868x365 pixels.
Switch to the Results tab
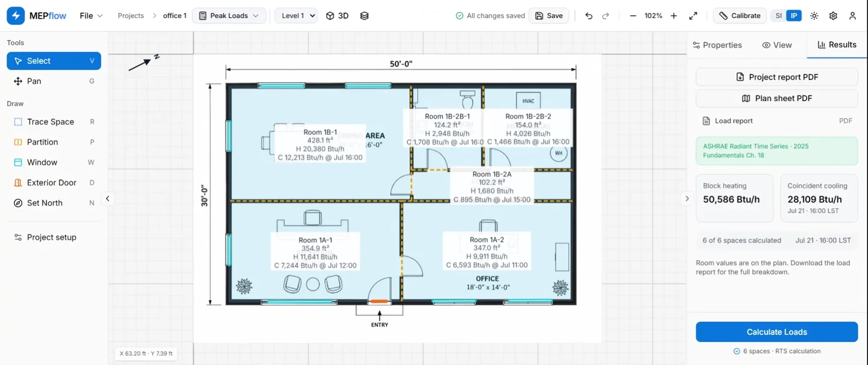pyautogui.click(x=837, y=45)
